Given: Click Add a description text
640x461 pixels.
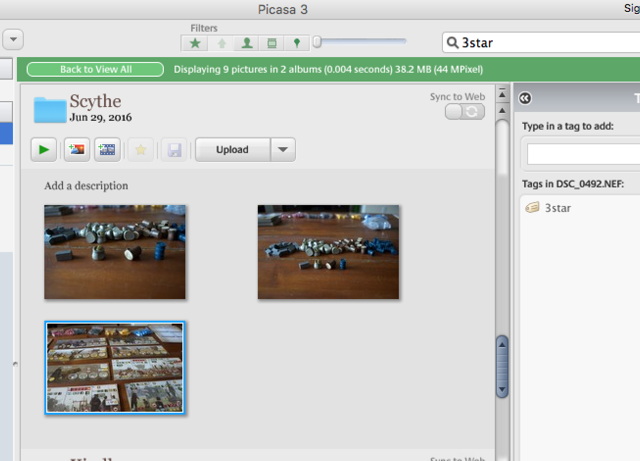Looking at the screenshot, I should [x=86, y=186].
